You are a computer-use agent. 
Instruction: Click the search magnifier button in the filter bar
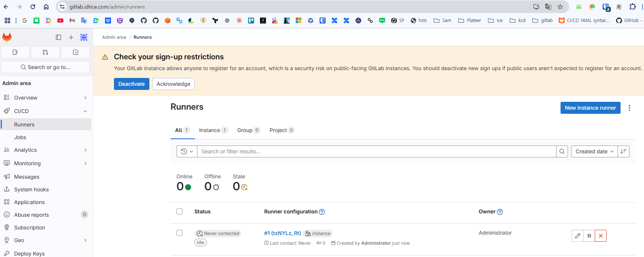[x=562, y=151]
